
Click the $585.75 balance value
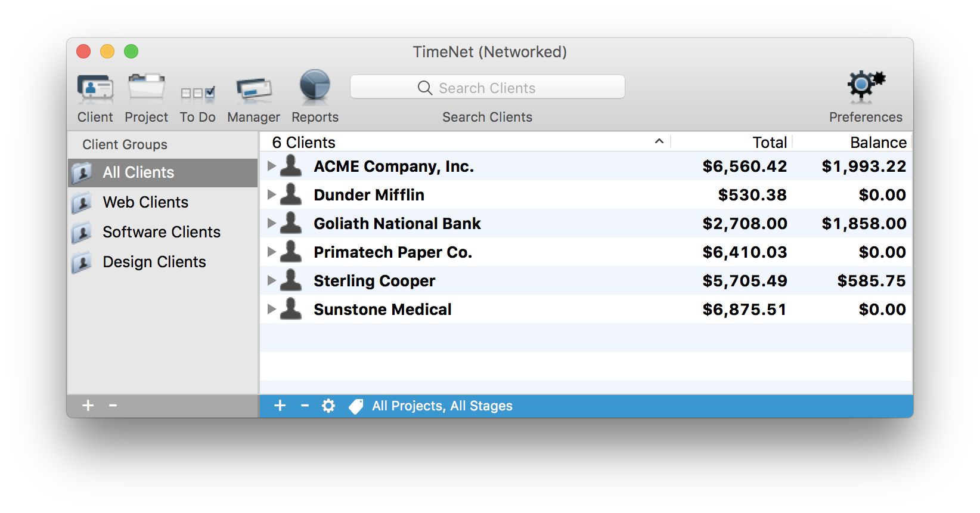click(x=872, y=281)
